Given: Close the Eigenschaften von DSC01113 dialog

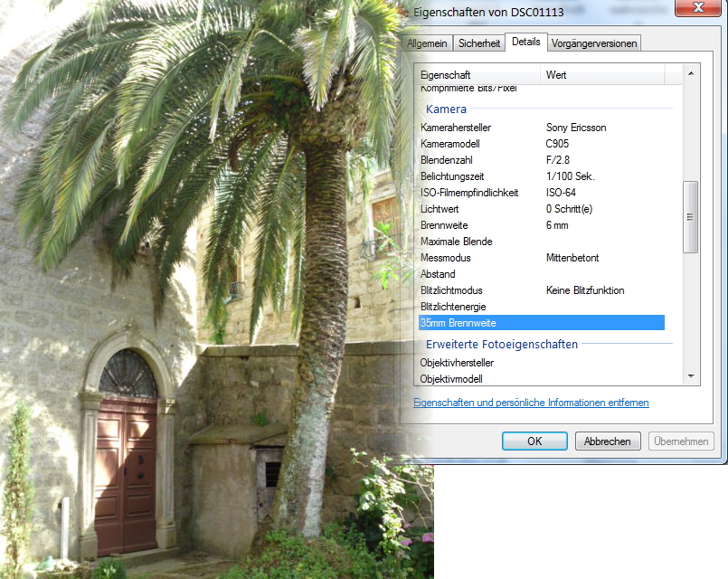Looking at the screenshot, I should pos(698,8).
